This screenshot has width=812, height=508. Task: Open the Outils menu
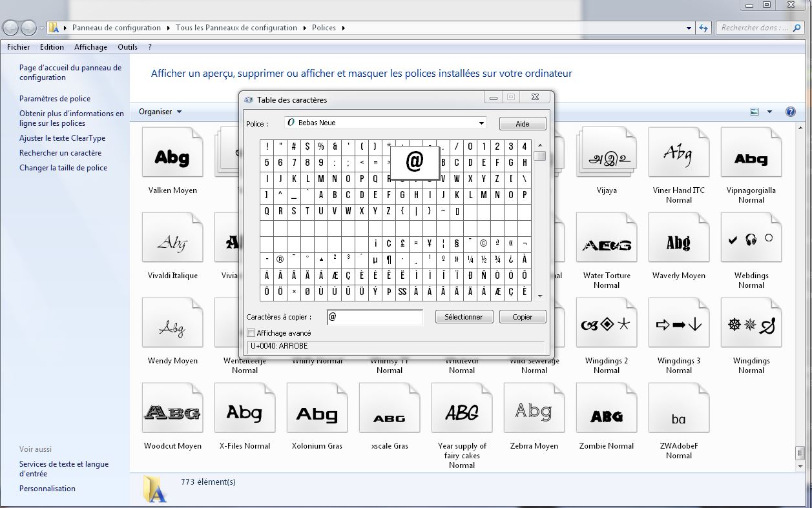click(x=127, y=47)
